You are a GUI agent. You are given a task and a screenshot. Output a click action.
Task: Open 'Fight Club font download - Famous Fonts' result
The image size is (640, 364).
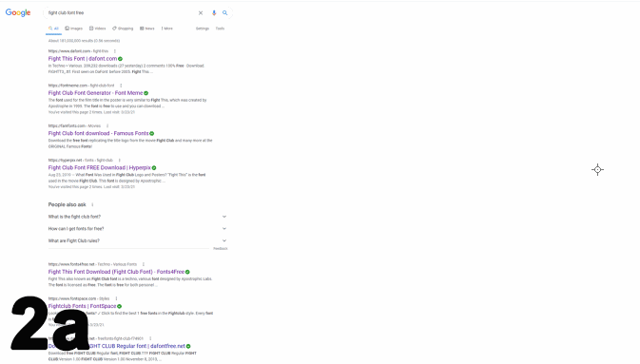click(98, 133)
